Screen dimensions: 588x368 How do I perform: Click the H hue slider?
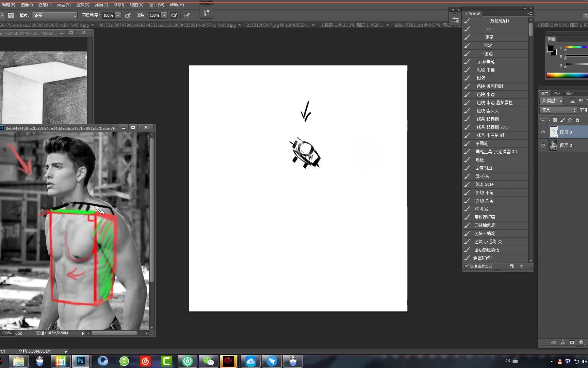tap(576, 47)
